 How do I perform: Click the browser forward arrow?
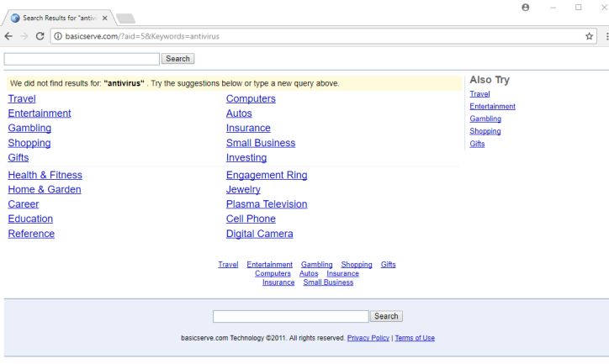point(24,36)
